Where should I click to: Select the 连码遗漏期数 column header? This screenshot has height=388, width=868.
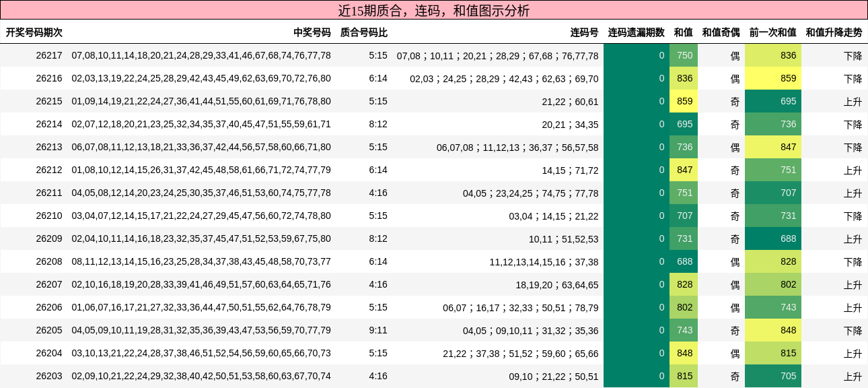[637, 32]
